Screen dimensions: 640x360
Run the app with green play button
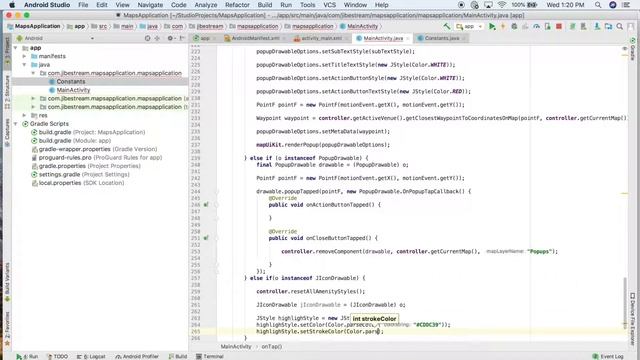point(492,27)
